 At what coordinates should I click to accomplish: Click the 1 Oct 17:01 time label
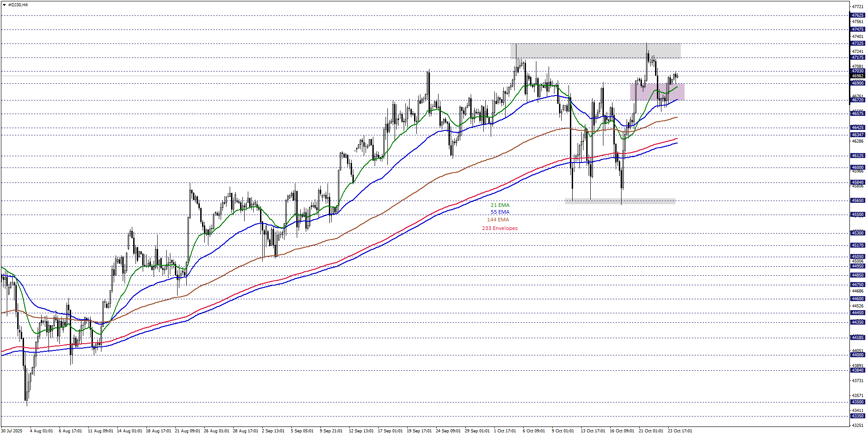click(x=505, y=431)
